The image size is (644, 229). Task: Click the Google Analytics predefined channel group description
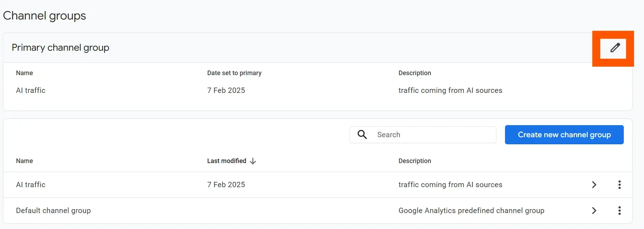(471, 211)
